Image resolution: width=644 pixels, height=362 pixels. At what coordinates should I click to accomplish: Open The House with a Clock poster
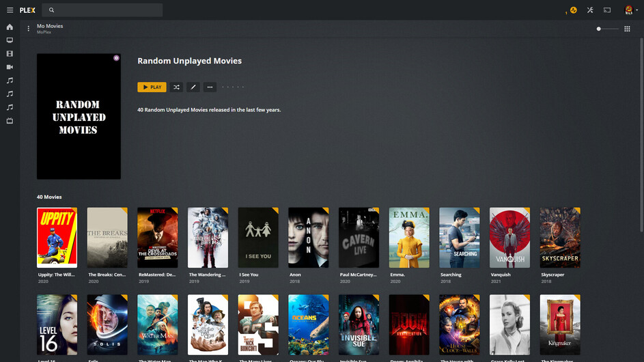click(460, 324)
